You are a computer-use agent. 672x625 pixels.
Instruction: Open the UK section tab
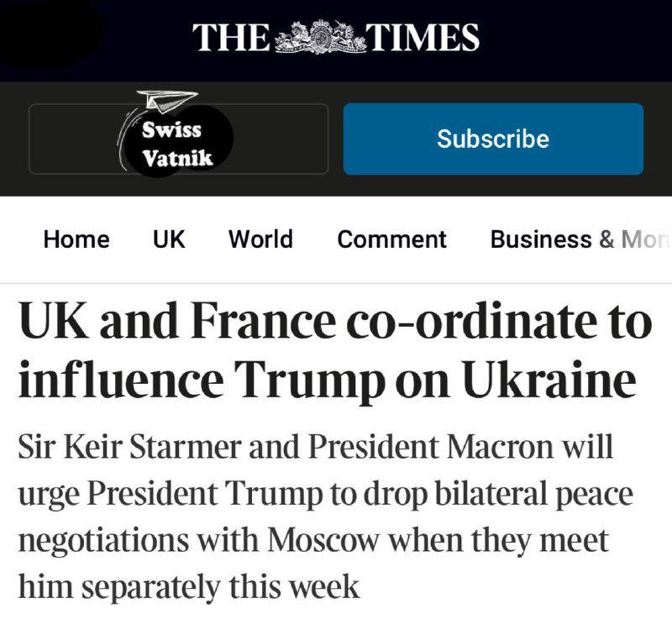[x=169, y=239]
